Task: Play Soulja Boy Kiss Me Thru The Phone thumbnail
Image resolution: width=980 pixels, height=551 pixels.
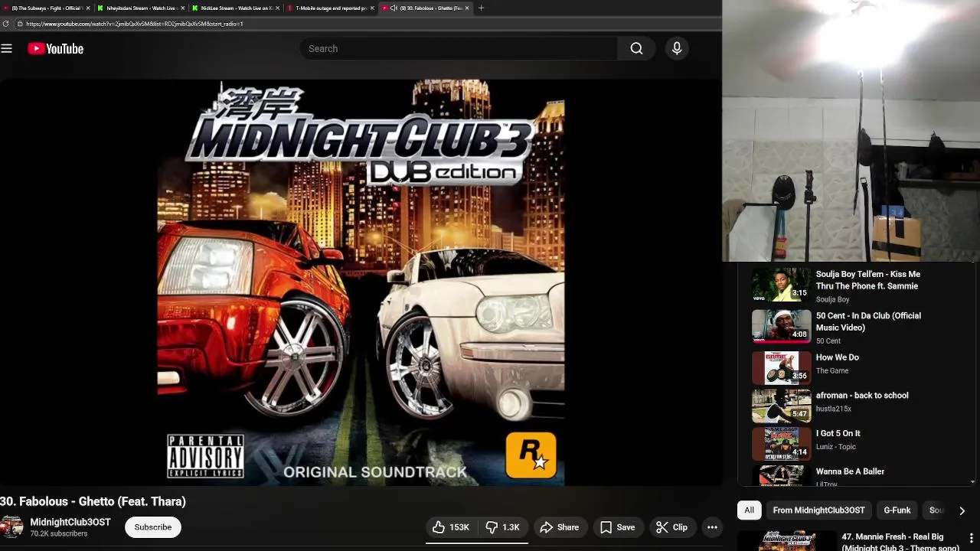Action: pos(781,284)
